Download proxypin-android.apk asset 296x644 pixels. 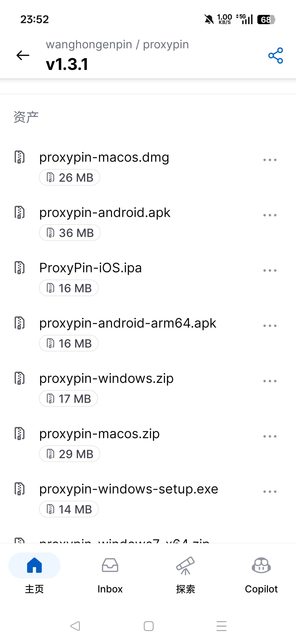pyautogui.click(x=105, y=213)
